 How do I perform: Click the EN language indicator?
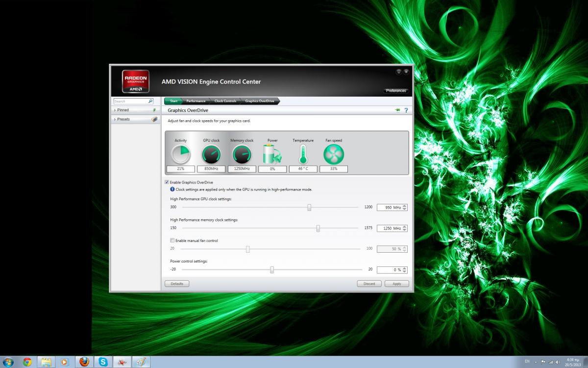coord(527,361)
